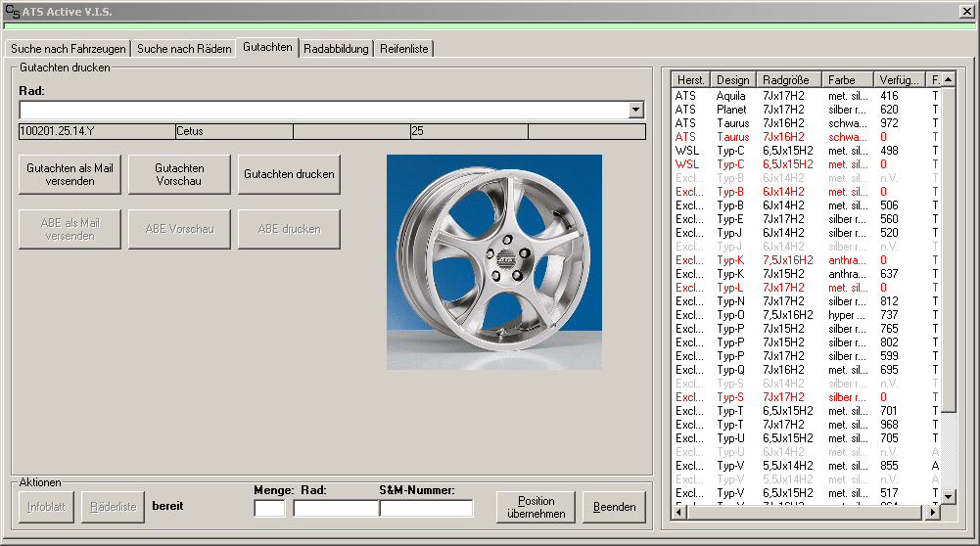Select the Typ-V row with 517
Screen dimensions: 980x546
point(807,493)
